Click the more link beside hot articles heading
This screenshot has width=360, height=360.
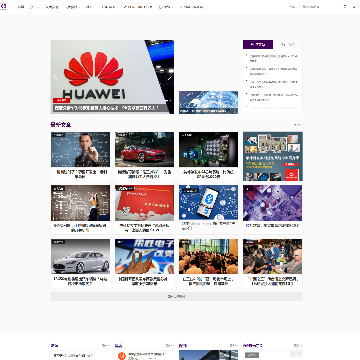click(297, 125)
